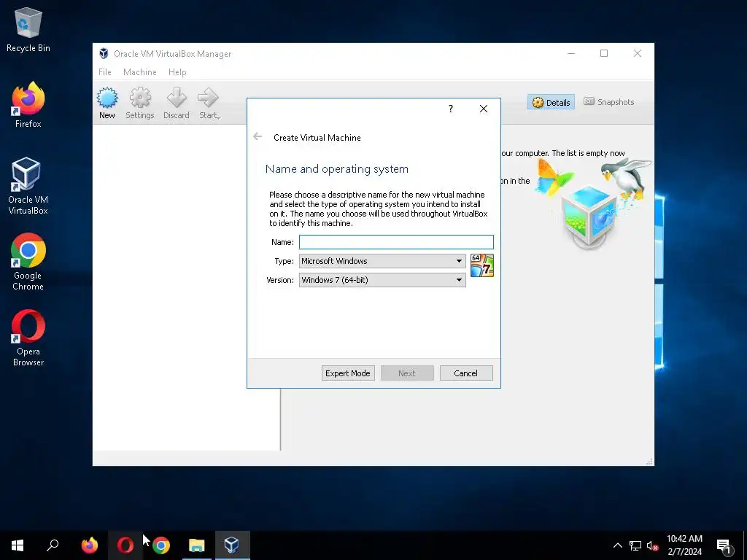Open the Machine menu
Image resolution: width=747 pixels, height=560 pixels.
[x=139, y=72]
